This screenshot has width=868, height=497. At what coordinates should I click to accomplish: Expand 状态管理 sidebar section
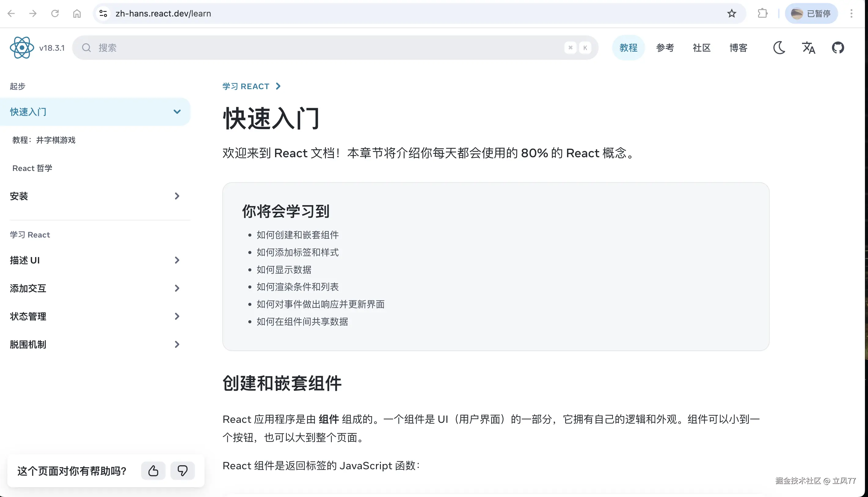pyautogui.click(x=177, y=317)
